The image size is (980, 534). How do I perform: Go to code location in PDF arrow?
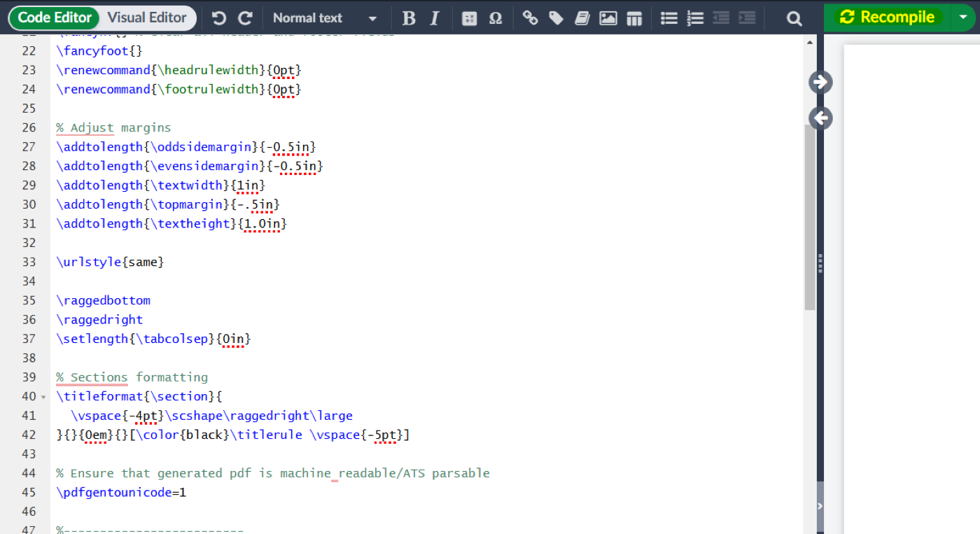[x=820, y=82]
